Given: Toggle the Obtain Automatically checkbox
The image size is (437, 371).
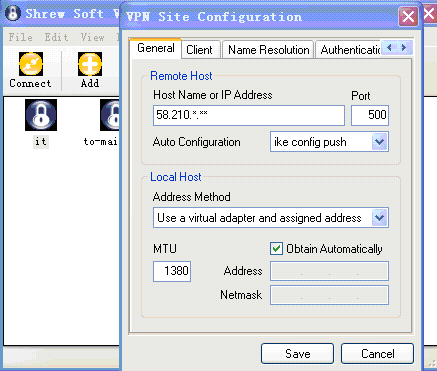Looking at the screenshot, I should point(276,249).
